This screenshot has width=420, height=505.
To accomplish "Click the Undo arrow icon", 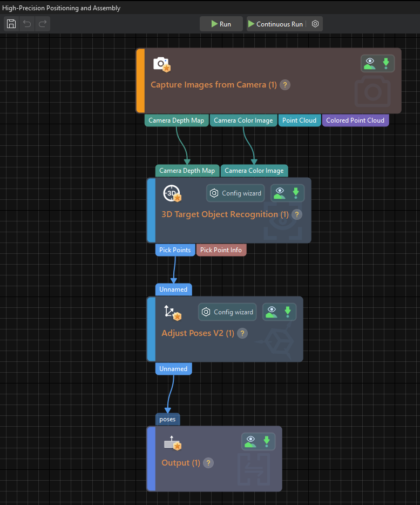I will point(27,24).
